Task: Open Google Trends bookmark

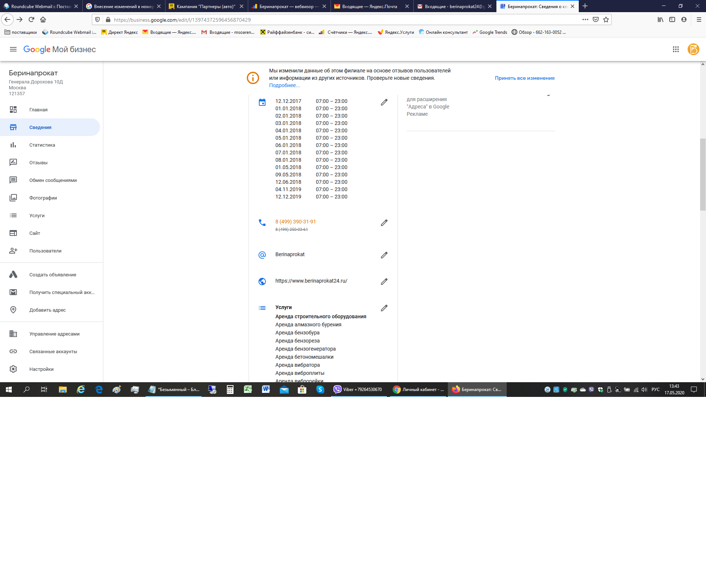Action: 490,32
